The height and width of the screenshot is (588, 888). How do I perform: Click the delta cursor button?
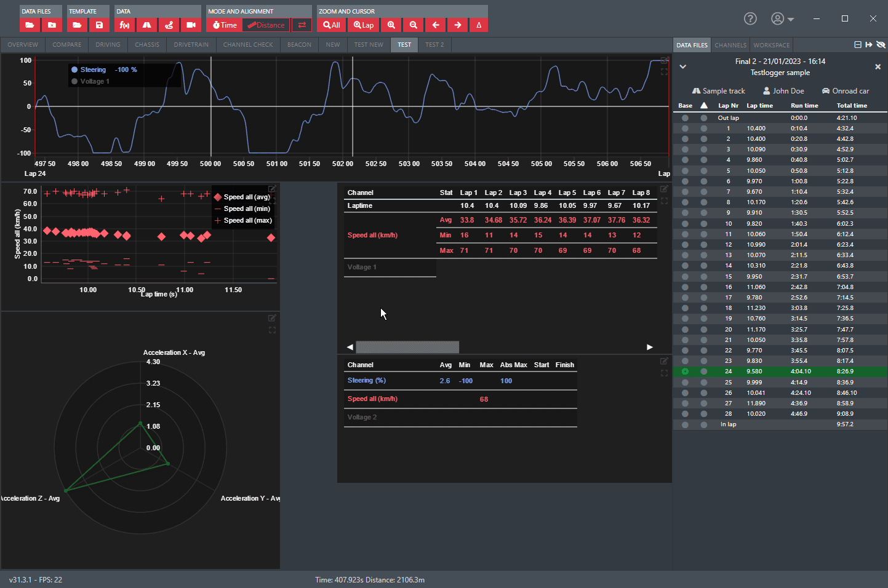(x=479, y=25)
